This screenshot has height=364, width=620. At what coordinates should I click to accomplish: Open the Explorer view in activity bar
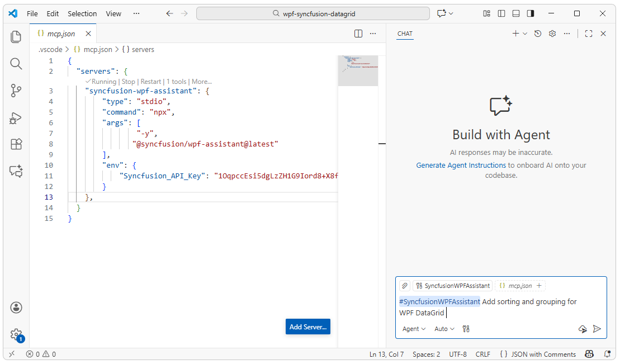point(16,36)
